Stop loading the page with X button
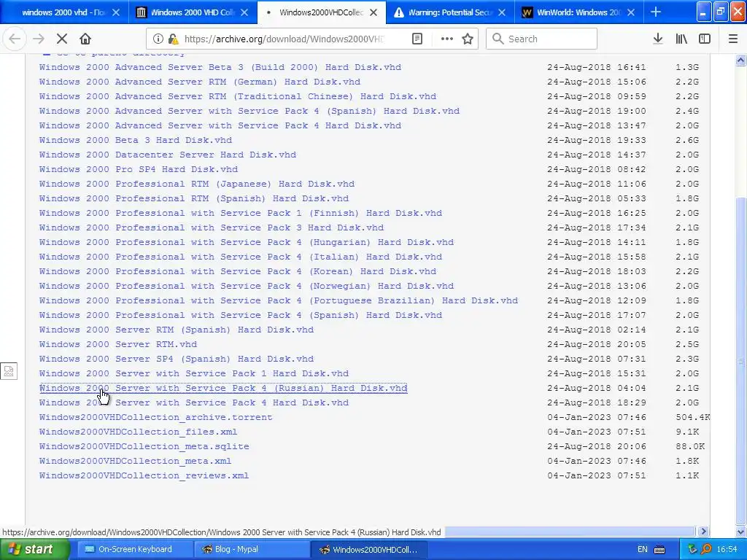 tap(62, 39)
